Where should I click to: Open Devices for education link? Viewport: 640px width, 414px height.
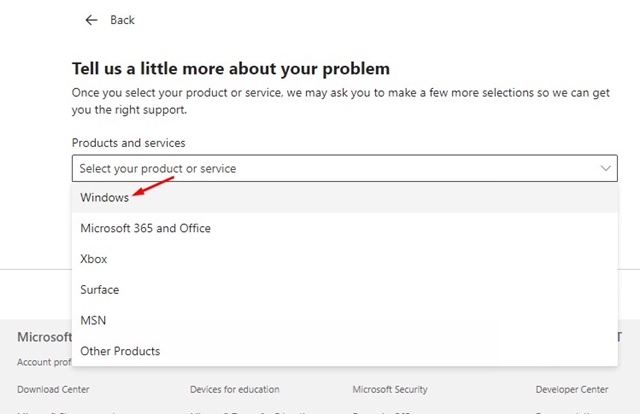point(235,390)
